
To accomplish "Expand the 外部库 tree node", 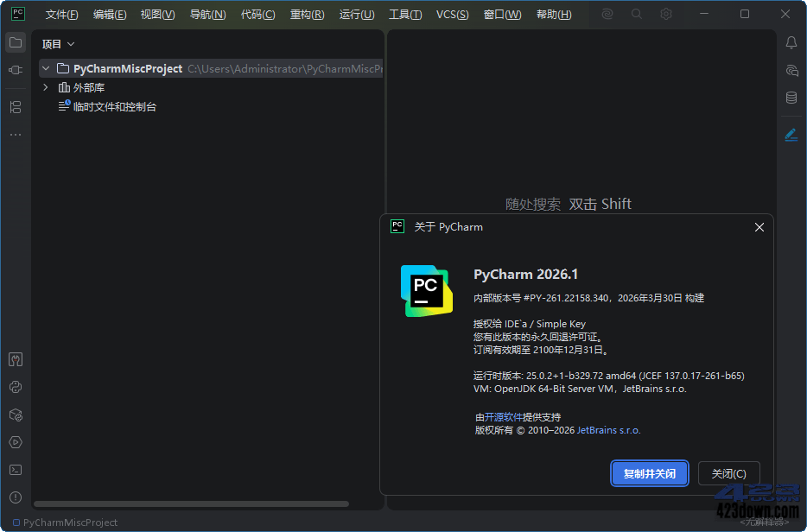I will point(46,87).
